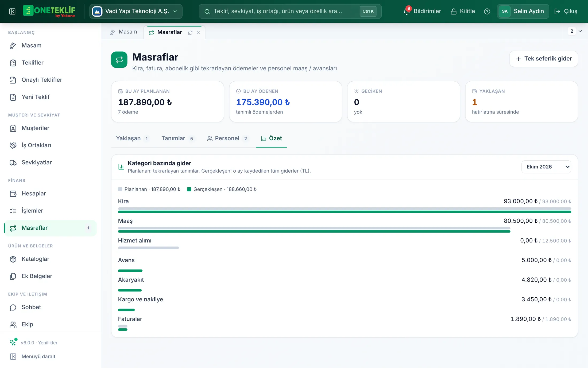This screenshot has height=368, width=588.
Task: Open the help question mark icon
Action: pyautogui.click(x=487, y=11)
